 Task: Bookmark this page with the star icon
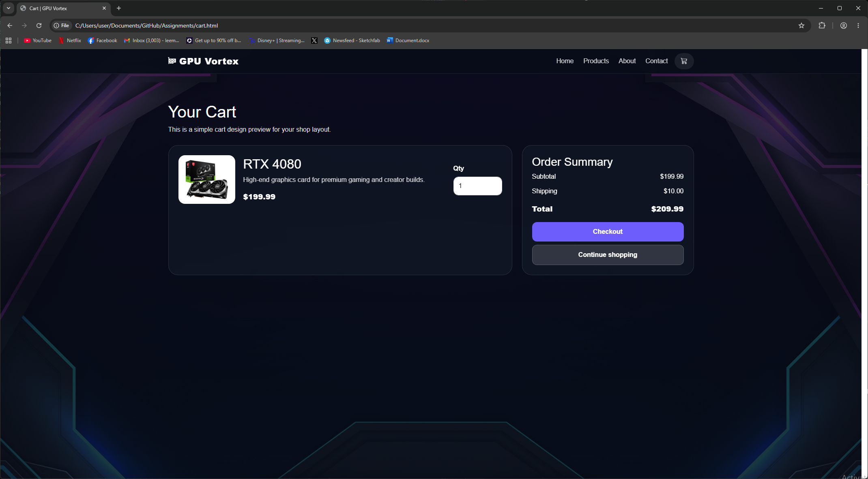801,26
